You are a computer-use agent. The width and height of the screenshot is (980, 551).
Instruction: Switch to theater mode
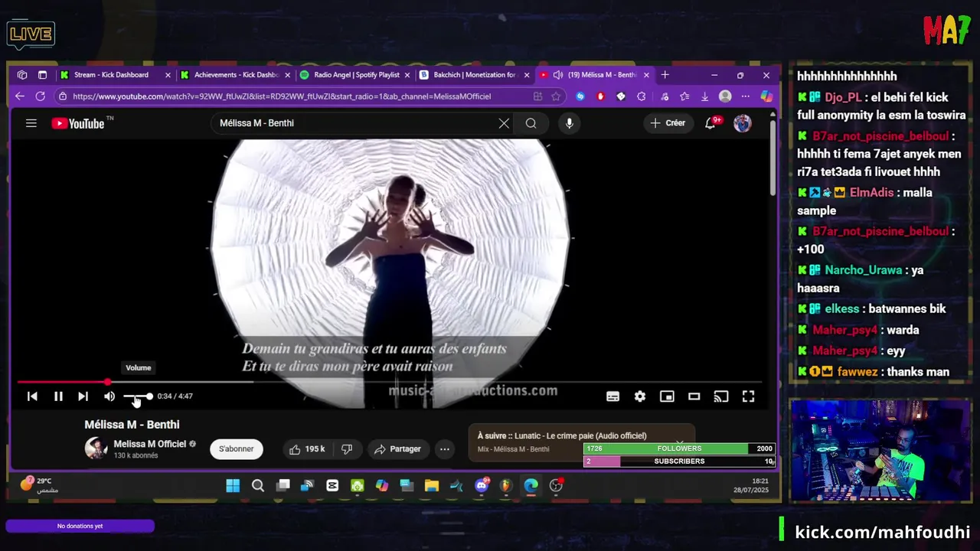click(694, 396)
